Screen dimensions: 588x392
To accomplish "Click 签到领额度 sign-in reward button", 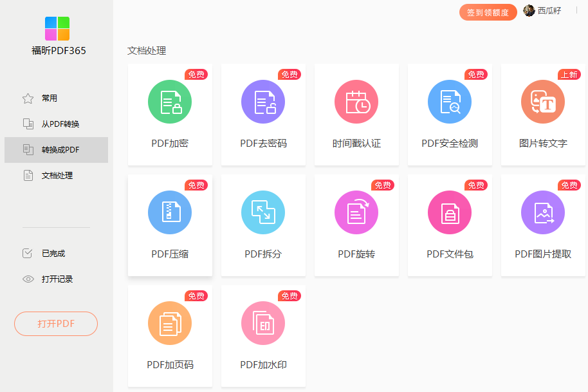I will (x=488, y=12).
